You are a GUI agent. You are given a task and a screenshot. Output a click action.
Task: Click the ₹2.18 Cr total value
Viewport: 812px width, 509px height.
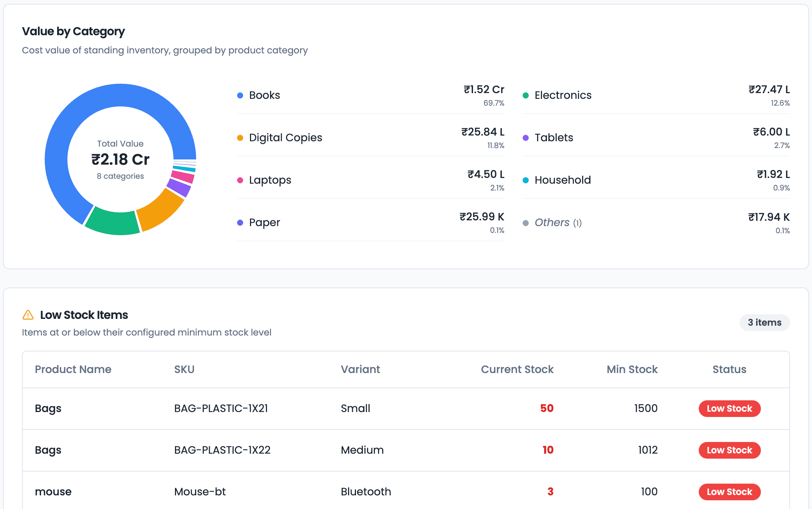tap(120, 160)
